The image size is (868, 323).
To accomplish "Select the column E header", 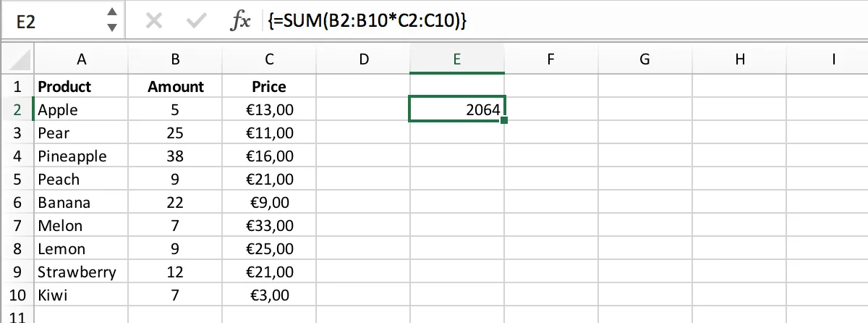I will [456, 59].
